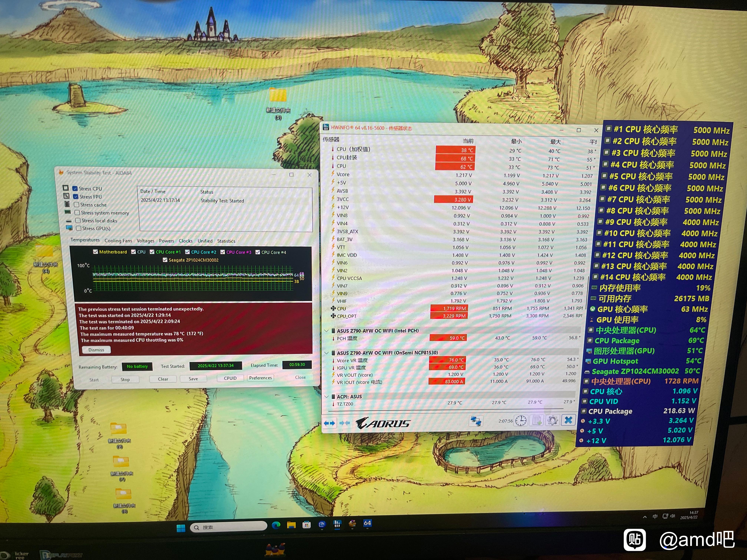Viewport: 747px width, 560px height.
Task: Enable Stress system memory checkbox
Action: pos(77,212)
